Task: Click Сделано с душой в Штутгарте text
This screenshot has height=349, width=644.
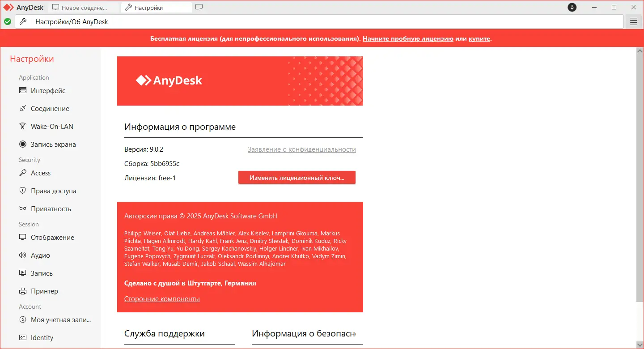Action: coord(190,283)
